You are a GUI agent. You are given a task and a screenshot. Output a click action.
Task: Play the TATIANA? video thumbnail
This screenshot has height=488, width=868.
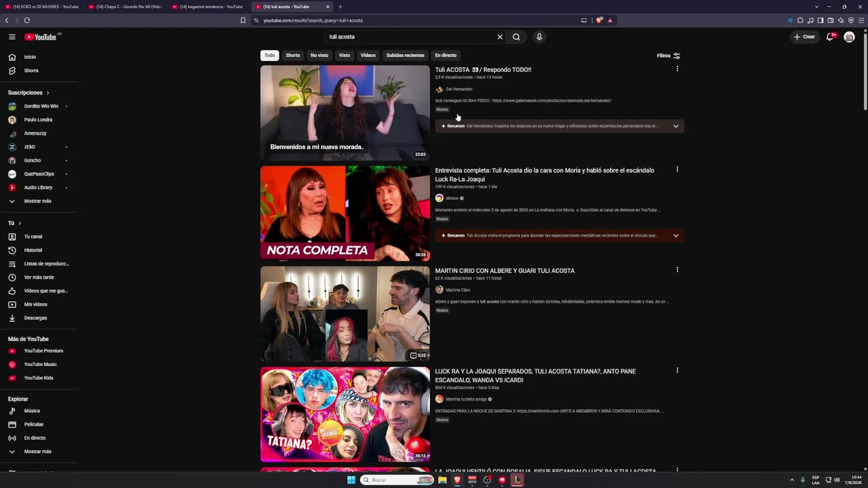pyautogui.click(x=345, y=414)
